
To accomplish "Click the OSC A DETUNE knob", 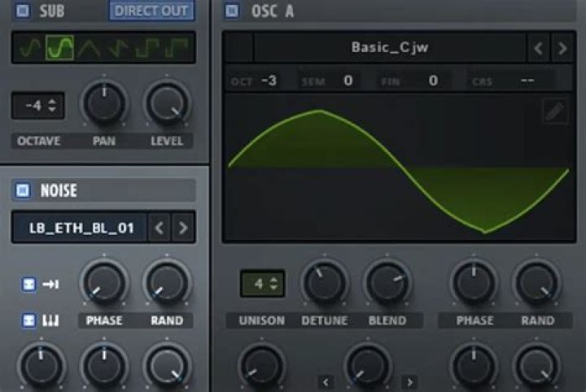I will (325, 282).
